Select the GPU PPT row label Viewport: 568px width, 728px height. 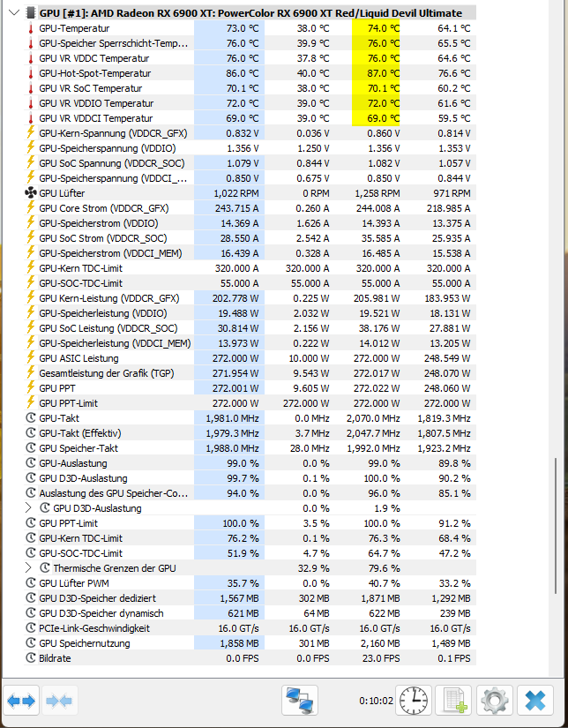[57, 387]
